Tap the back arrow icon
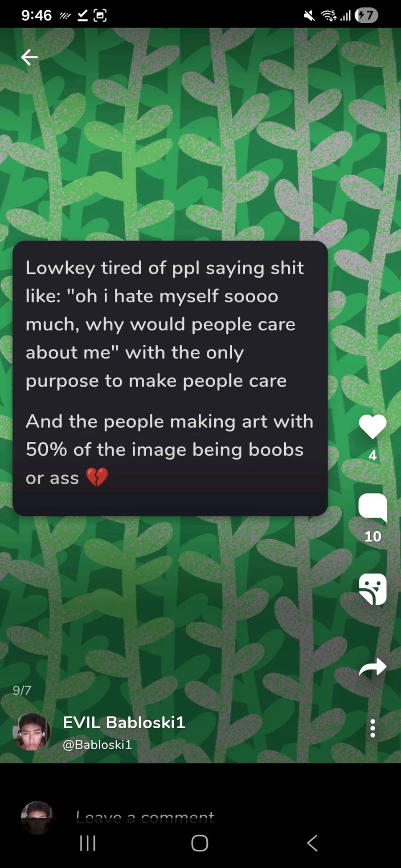Viewport: 401px width, 868px height. pyautogui.click(x=29, y=57)
